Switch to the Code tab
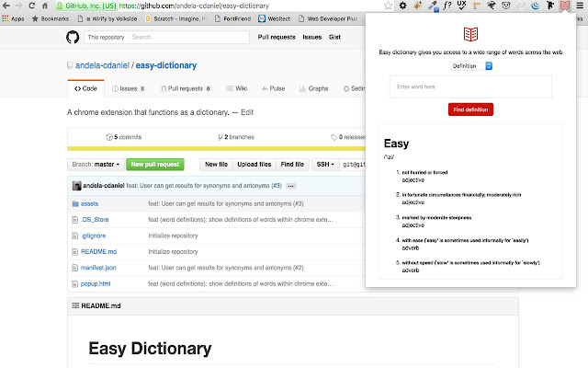 point(85,88)
